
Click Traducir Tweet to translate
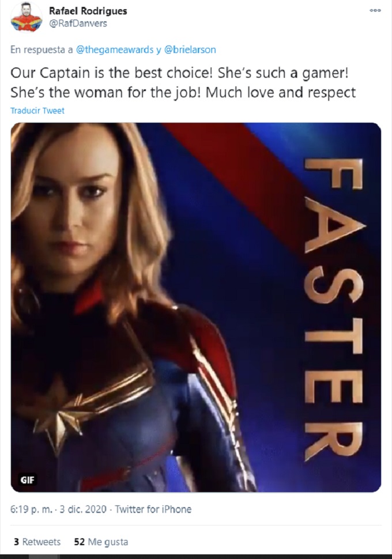point(37,111)
